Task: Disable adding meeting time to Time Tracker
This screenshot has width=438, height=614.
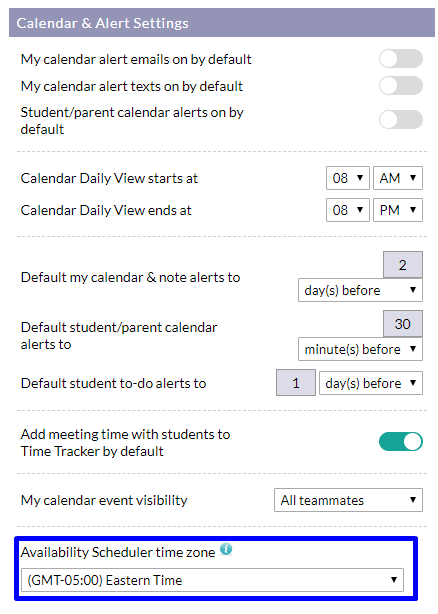Action: (400, 442)
